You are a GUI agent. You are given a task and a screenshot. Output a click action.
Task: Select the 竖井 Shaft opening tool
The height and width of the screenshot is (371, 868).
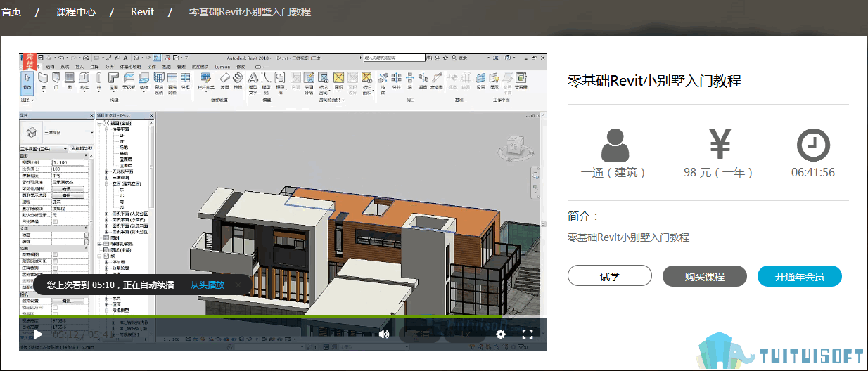[396, 80]
